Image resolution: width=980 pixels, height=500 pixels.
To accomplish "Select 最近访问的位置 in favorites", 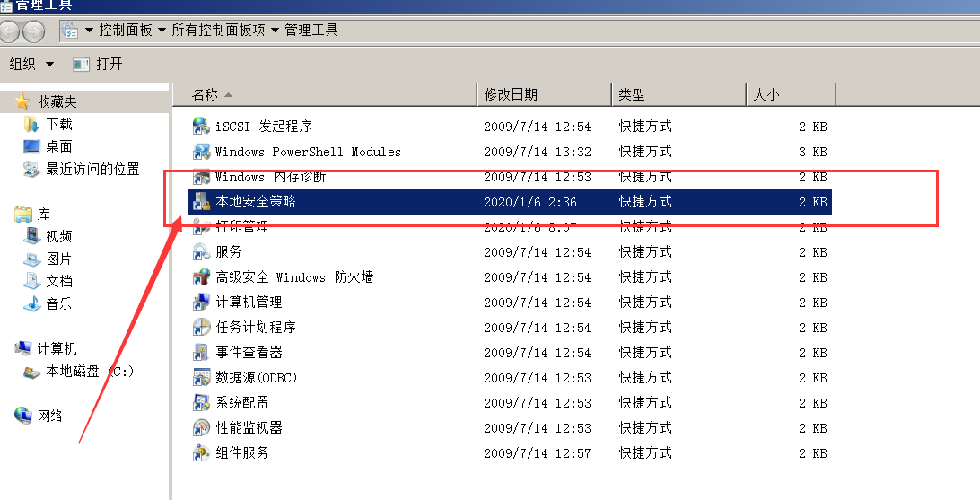I will pyautogui.click(x=92, y=169).
